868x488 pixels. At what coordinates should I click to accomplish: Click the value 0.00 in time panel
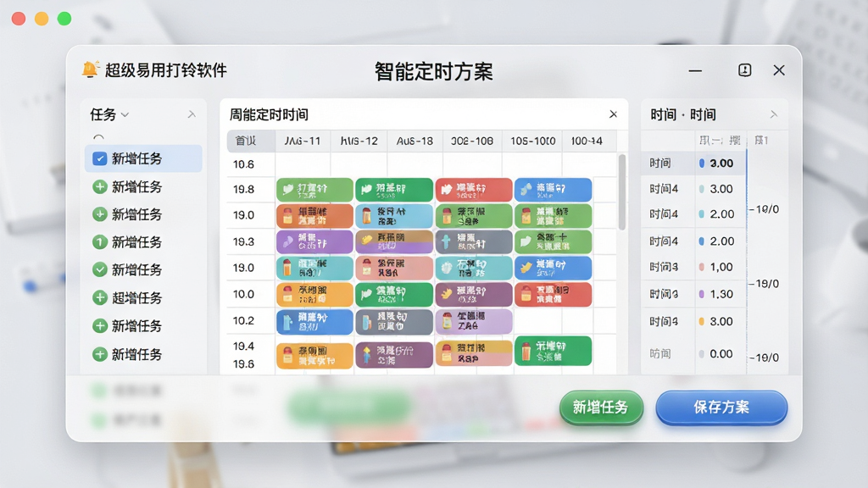point(721,354)
